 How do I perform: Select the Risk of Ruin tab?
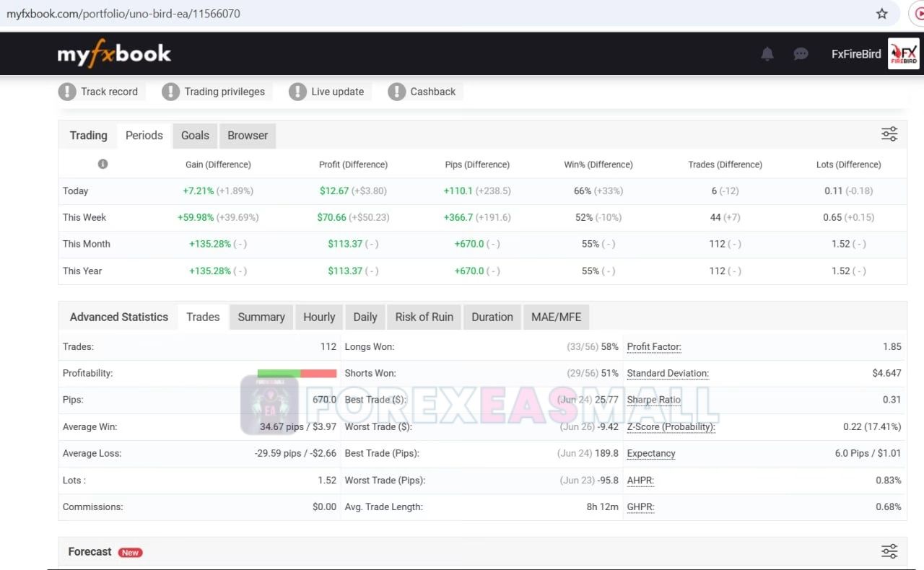(x=424, y=317)
